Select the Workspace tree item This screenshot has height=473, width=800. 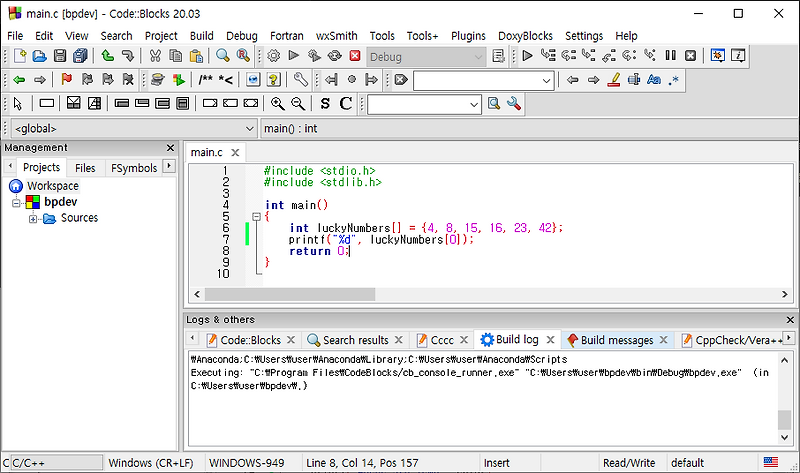[x=53, y=186]
